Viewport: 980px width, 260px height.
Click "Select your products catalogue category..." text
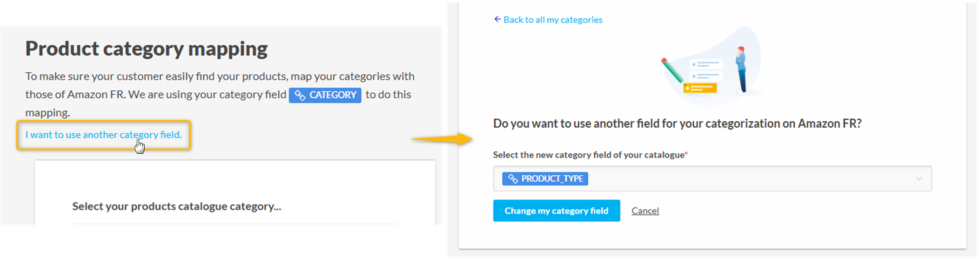click(x=176, y=206)
